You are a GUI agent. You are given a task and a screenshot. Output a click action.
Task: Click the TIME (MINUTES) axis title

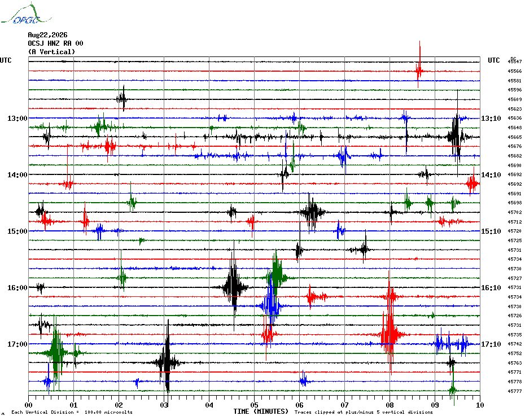(261, 412)
